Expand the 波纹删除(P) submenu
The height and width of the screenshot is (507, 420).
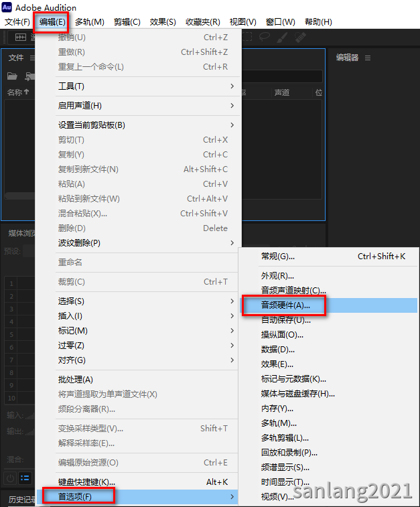pos(147,243)
